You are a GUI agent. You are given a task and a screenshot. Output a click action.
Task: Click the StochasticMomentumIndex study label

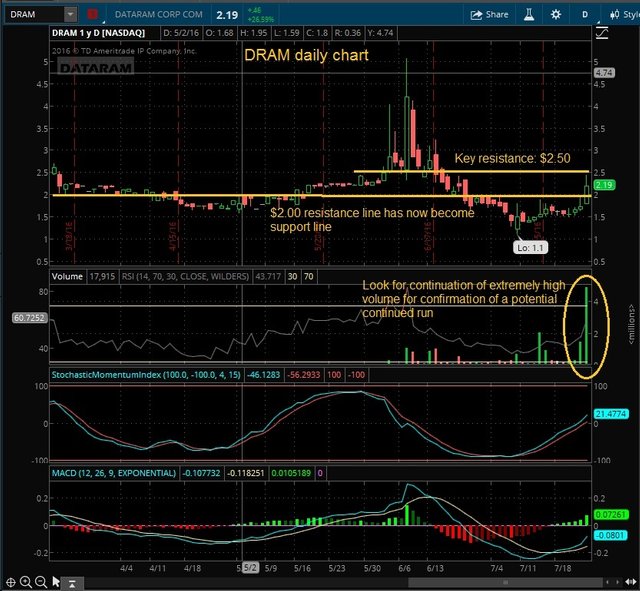[146, 375]
